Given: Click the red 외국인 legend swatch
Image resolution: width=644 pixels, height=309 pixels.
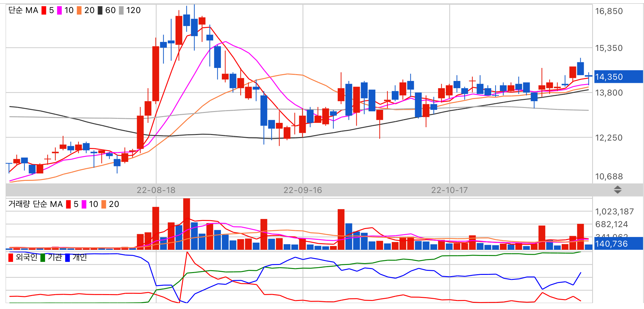Looking at the screenshot, I should point(11,257).
